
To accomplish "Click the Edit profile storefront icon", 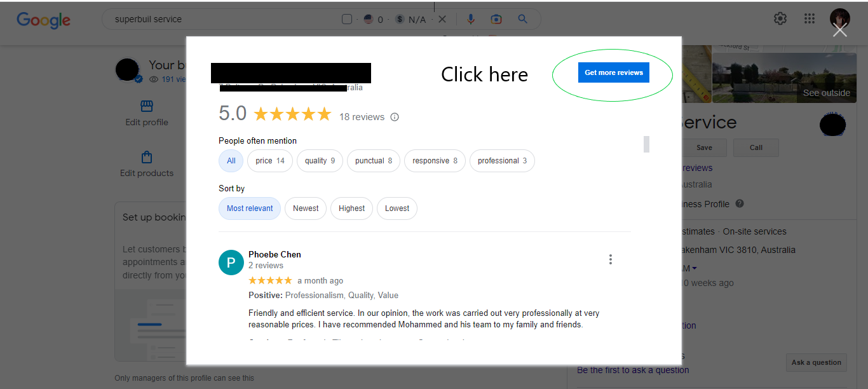I will (x=146, y=106).
